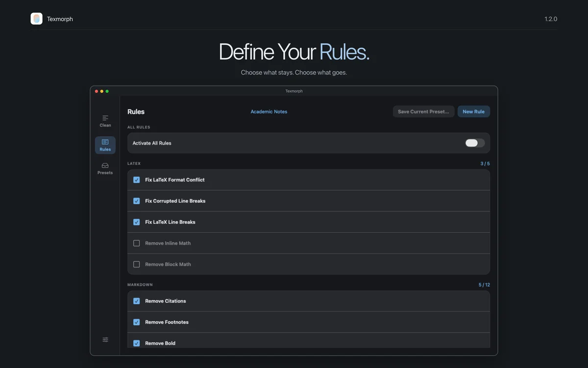
Task: Click the Activate All Rules text
Action: pos(152,143)
